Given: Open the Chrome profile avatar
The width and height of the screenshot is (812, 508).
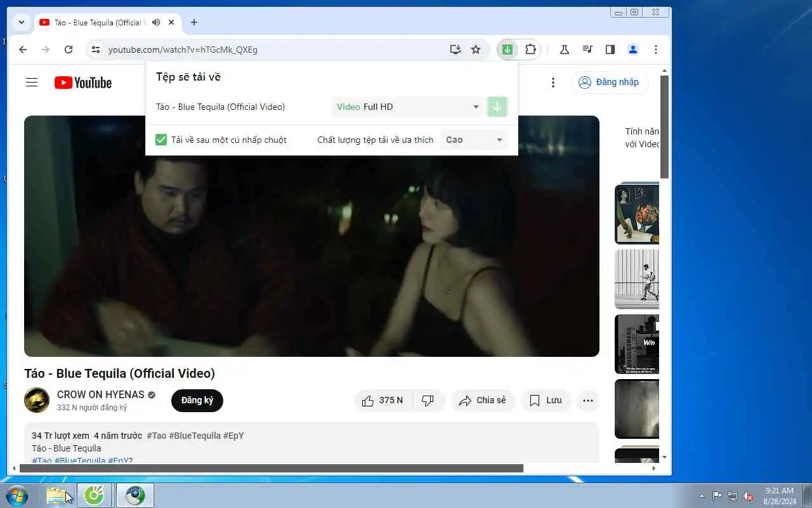Looking at the screenshot, I should pos(632,50).
